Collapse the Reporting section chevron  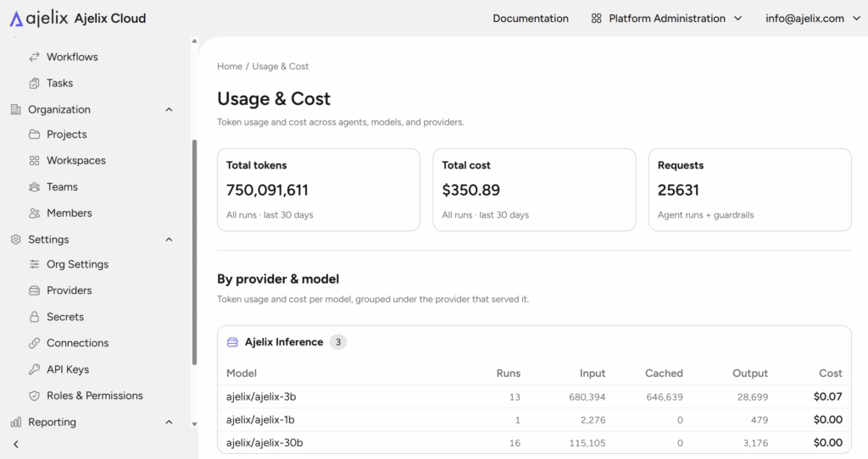(169, 422)
